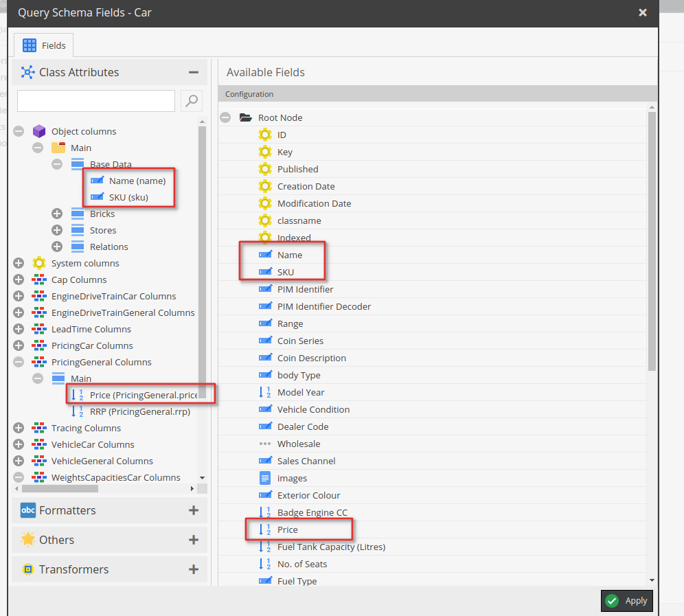Select the No. of Seats field
The width and height of the screenshot is (684, 616).
[302, 564]
